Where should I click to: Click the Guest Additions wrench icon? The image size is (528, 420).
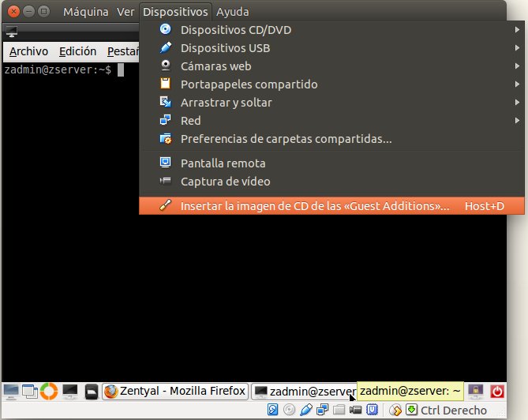[x=165, y=205]
